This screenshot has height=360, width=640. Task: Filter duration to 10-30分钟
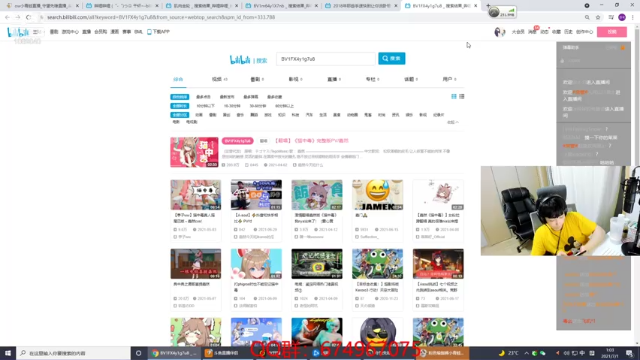point(232,106)
